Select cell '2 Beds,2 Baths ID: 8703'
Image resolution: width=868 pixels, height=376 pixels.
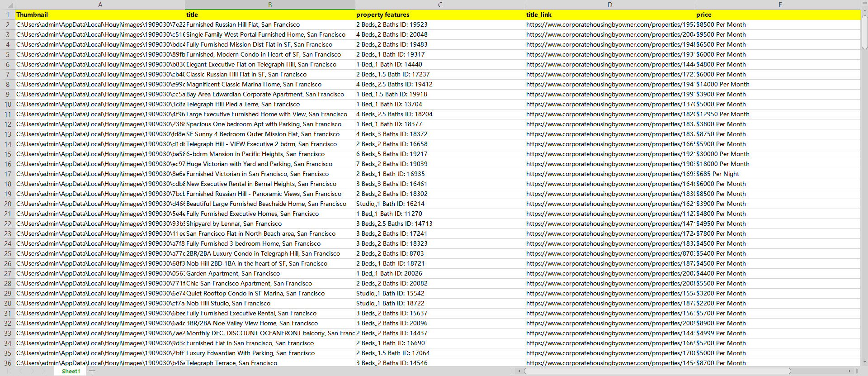(440, 253)
